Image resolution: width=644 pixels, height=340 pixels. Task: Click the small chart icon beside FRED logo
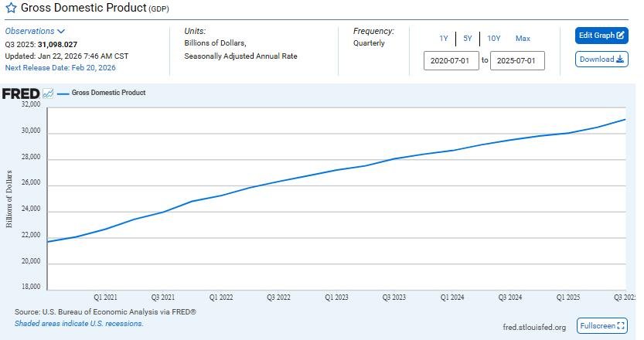[x=48, y=93]
